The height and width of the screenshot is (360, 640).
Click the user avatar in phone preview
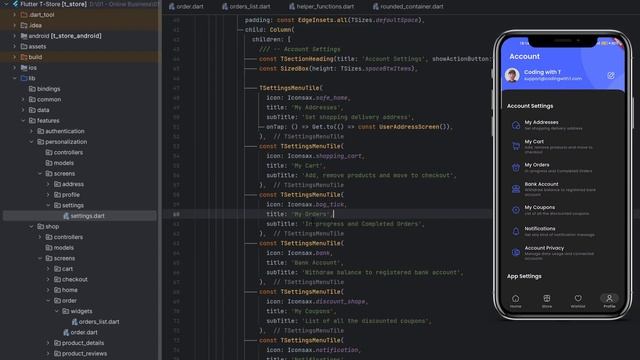pos(512,75)
